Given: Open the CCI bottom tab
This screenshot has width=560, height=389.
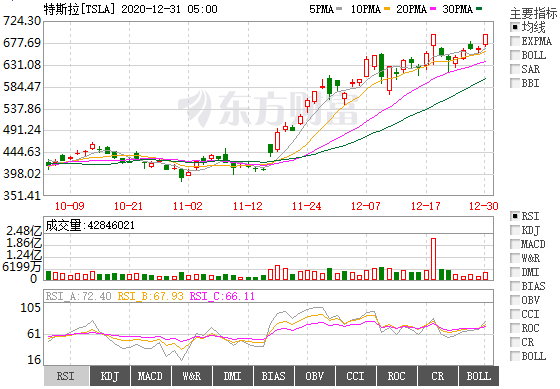Looking at the screenshot, I should (x=356, y=376).
